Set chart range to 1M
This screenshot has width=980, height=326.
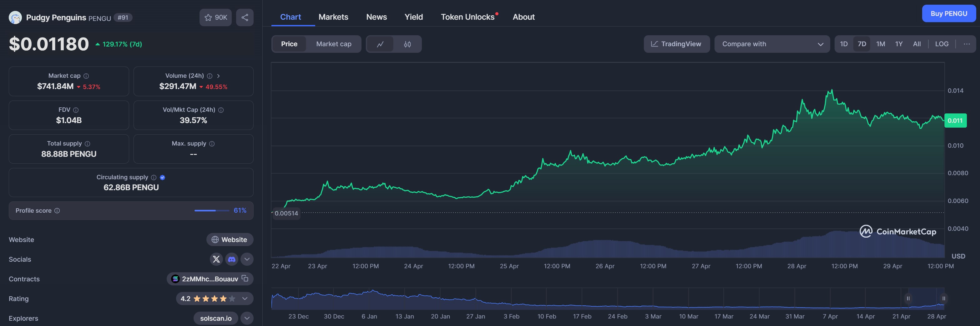tap(880, 44)
